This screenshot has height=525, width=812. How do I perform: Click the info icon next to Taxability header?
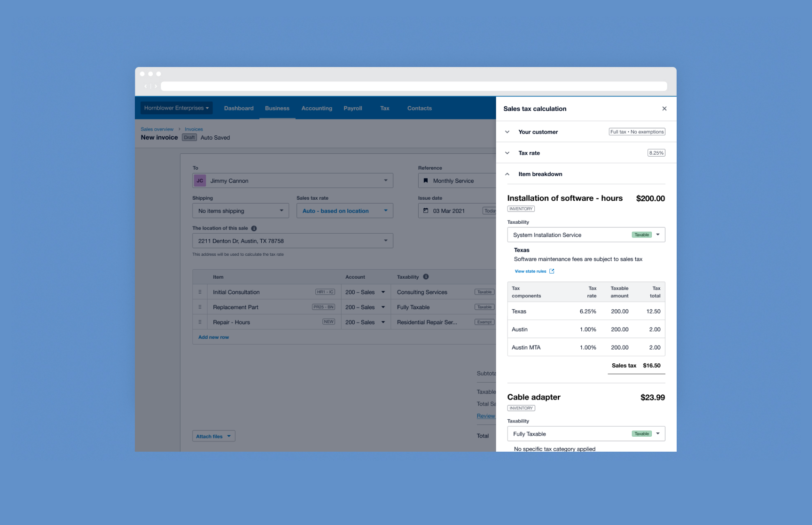(426, 277)
